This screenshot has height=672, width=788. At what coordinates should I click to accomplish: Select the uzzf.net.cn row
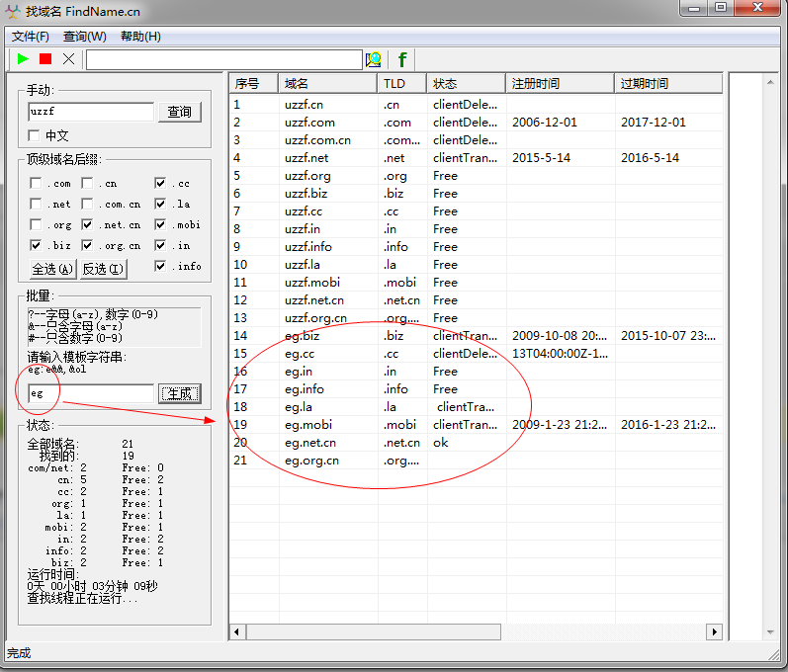tap(476, 299)
